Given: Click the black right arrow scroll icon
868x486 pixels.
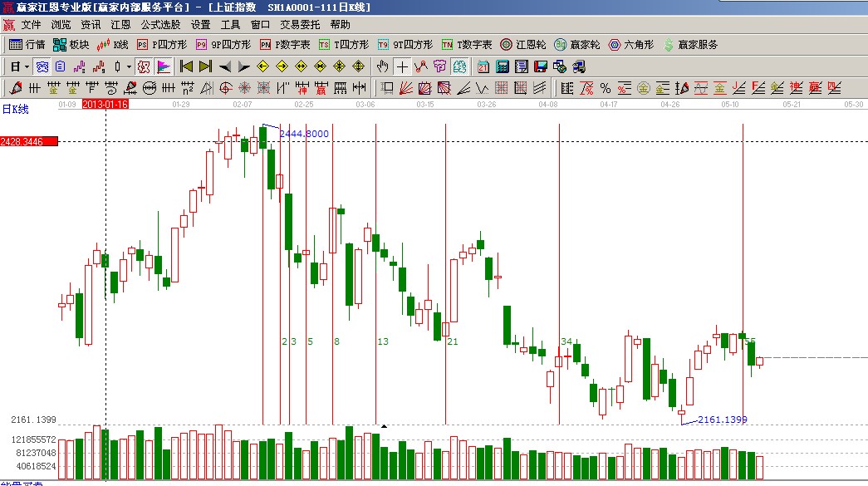Looking at the screenshot, I should (x=243, y=66).
